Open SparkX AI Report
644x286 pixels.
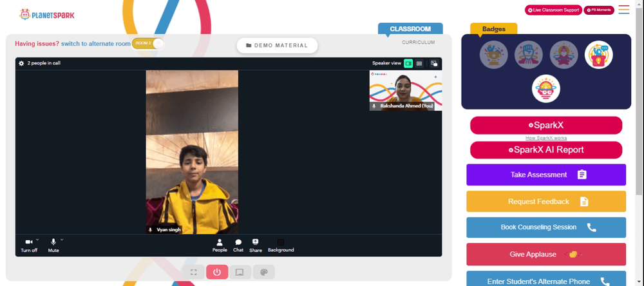pyautogui.click(x=546, y=150)
